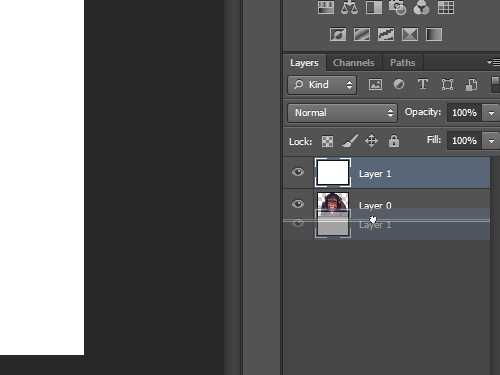The height and width of the screenshot is (375, 500).
Task: Add a Channel Mixer adjustment
Action: pyautogui.click(x=421, y=7)
